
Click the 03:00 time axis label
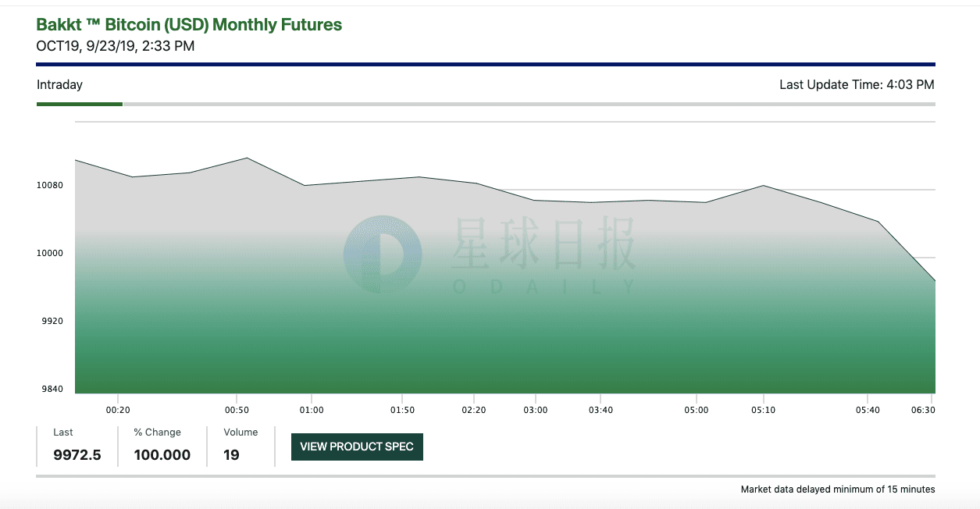536,409
